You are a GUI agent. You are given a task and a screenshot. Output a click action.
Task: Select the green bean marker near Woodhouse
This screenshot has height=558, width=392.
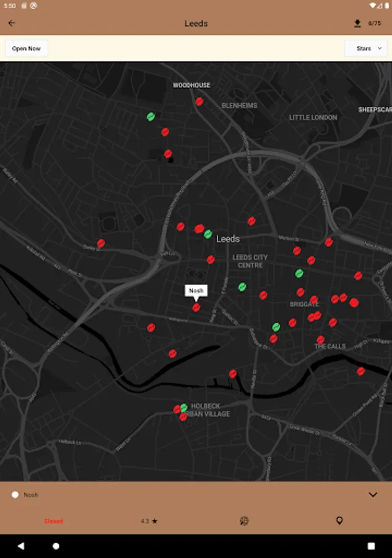(x=150, y=117)
